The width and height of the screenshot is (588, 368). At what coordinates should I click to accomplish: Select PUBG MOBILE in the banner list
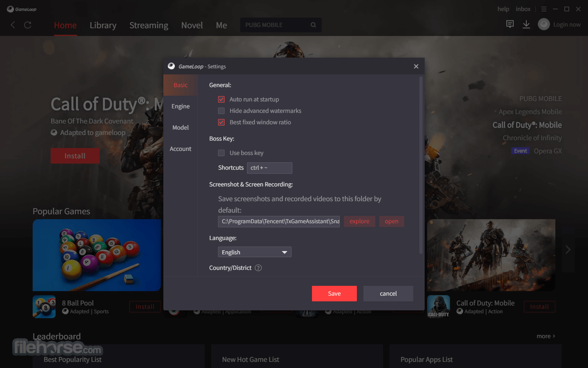point(541,99)
